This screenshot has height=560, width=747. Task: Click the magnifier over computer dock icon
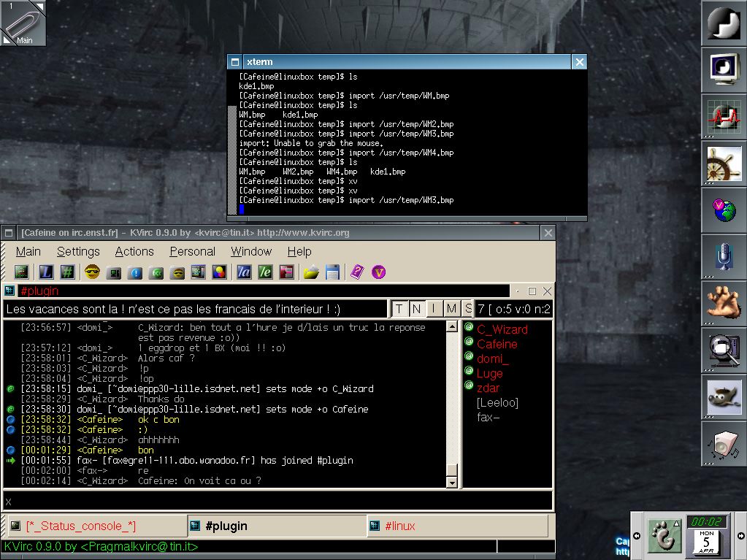[723, 350]
